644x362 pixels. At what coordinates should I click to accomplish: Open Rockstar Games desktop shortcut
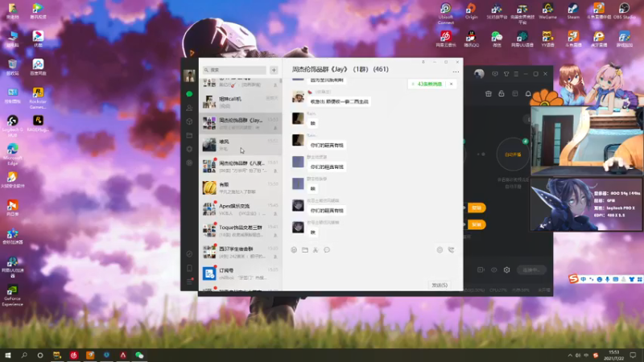[x=38, y=97]
